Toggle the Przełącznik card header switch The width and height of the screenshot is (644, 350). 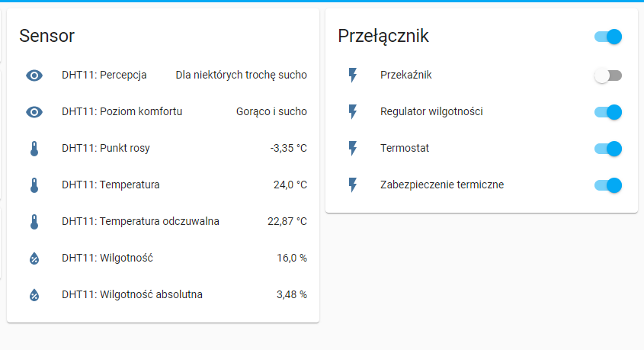[x=608, y=37]
